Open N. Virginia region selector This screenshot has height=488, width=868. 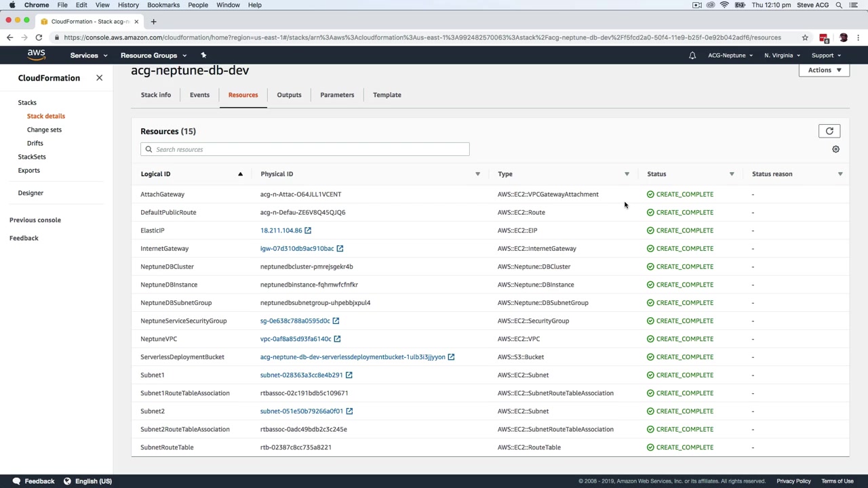point(782,56)
